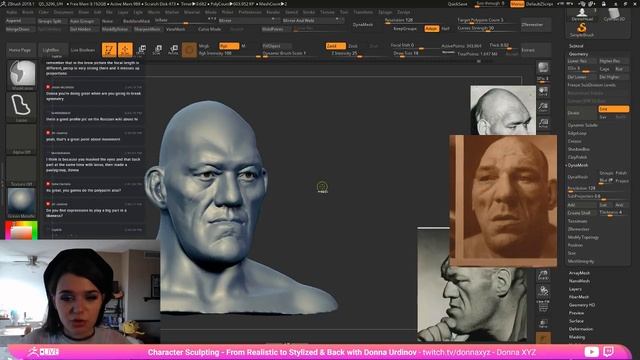640x360 pixels.
Task: Open the material sphere selector
Action: pos(22,203)
